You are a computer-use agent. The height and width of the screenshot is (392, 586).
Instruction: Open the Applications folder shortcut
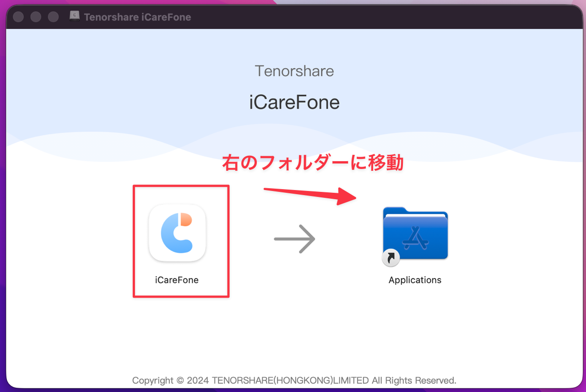click(415, 236)
